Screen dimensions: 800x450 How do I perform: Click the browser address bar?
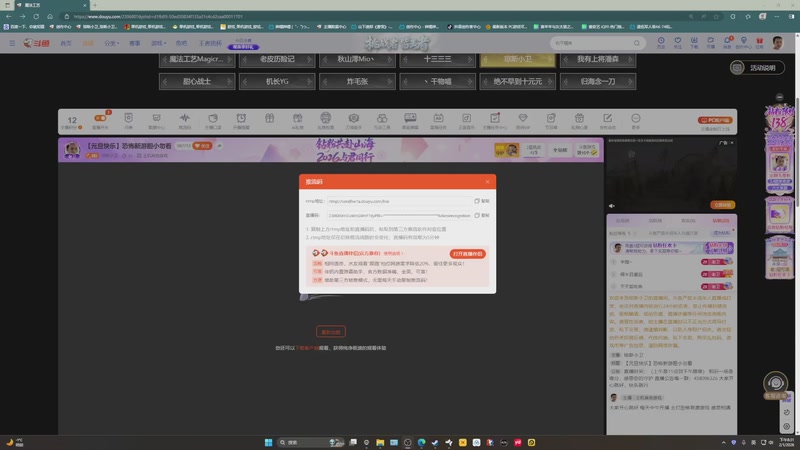click(378, 16)
